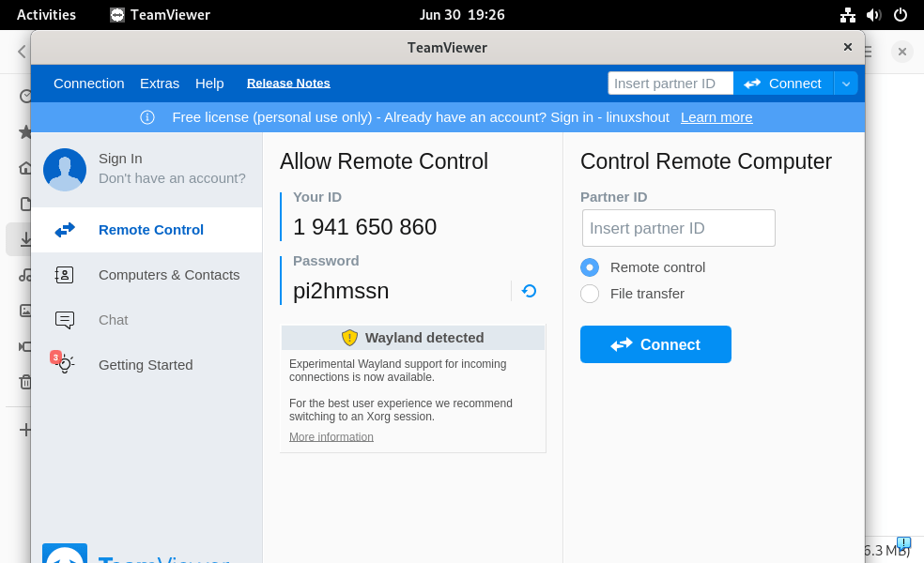Click the Computers & Contacts address book icon

click(x=64, y=275)
